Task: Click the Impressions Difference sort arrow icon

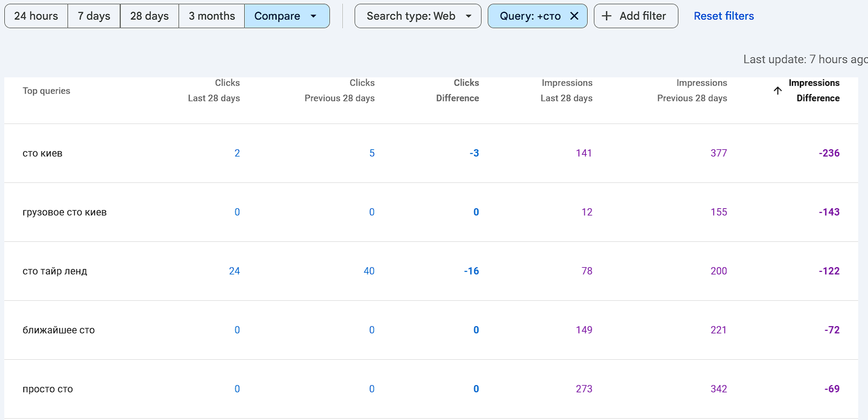Action: point(778,90)
